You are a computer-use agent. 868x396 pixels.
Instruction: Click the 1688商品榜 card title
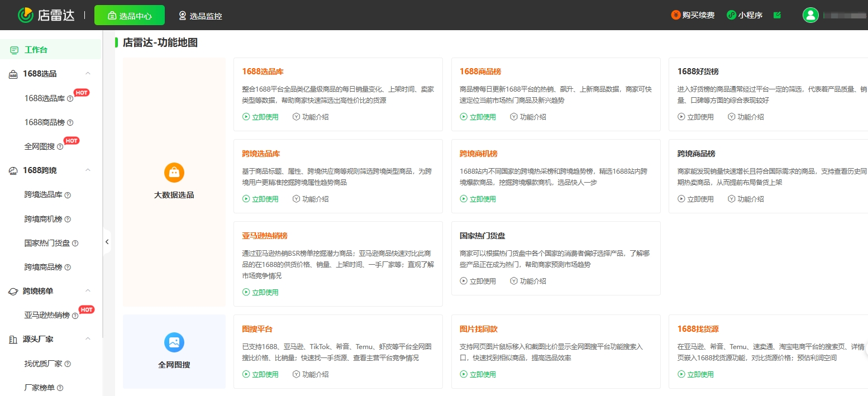pos(480,71)
